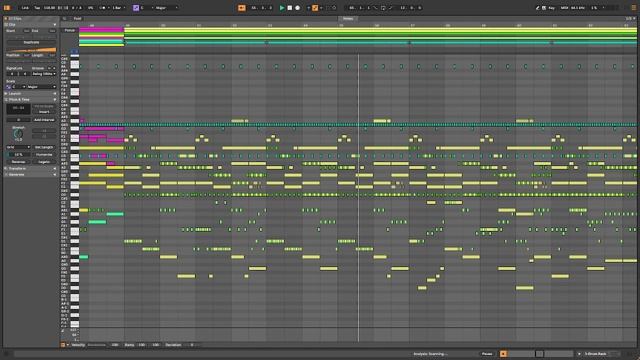This screenshot has height=360, width=640.
Task: Click the Duplicate button in Clip panel
Action: [x=31, y=42]
